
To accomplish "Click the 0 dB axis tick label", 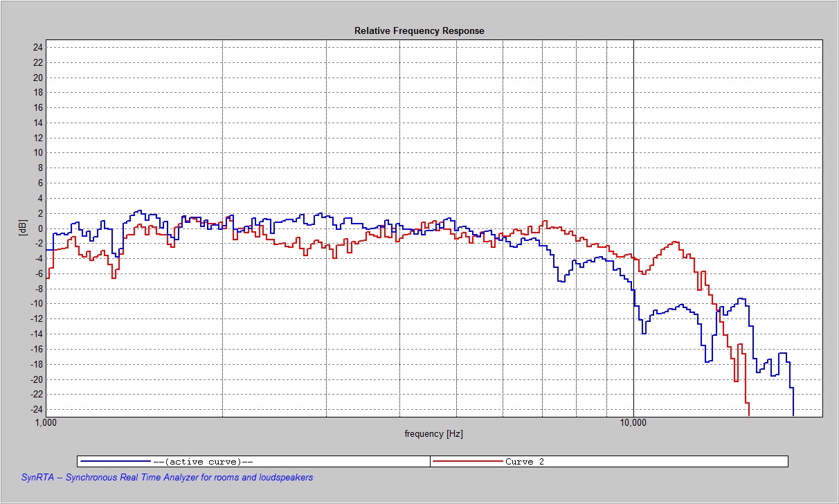I will [41, 228].
